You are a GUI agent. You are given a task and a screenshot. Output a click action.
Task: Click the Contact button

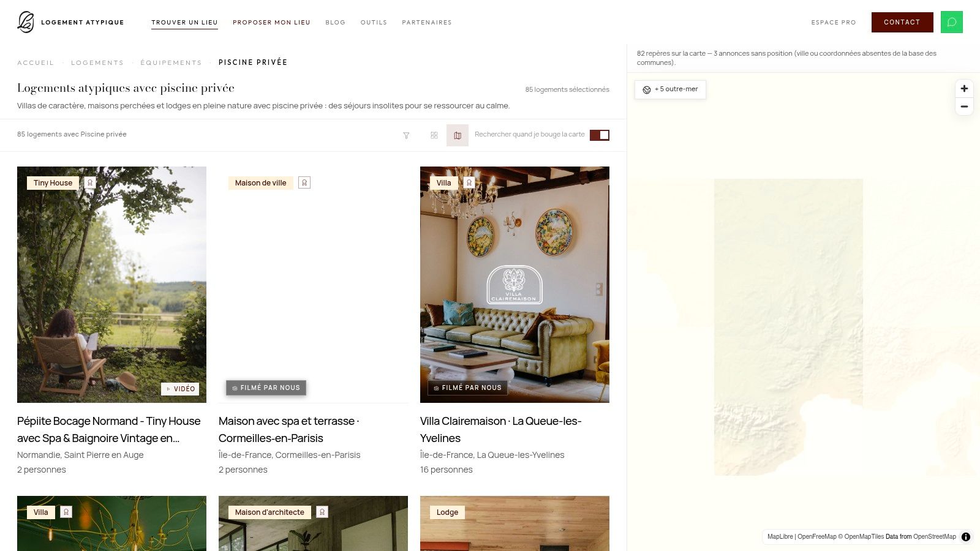(902, 22)
